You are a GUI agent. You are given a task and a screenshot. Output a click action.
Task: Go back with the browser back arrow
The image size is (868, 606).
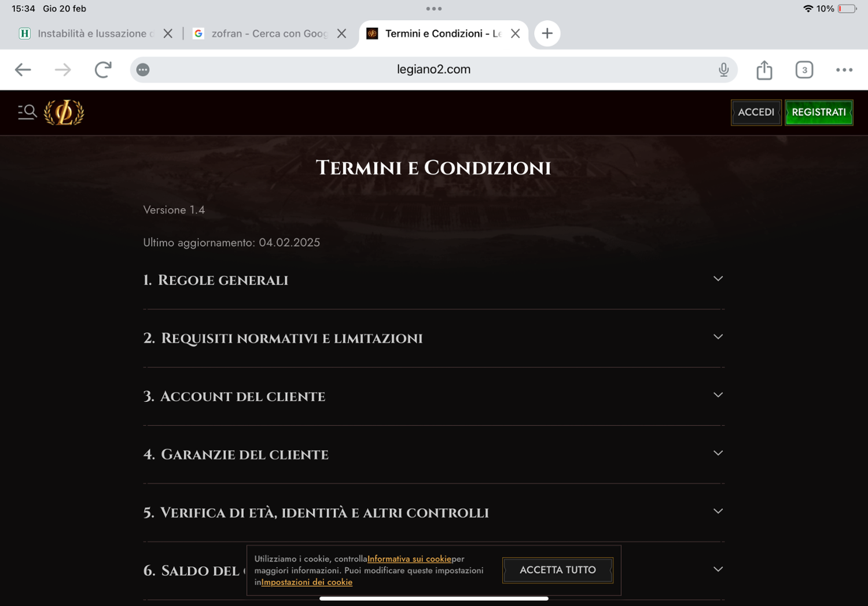coord(23,70)
